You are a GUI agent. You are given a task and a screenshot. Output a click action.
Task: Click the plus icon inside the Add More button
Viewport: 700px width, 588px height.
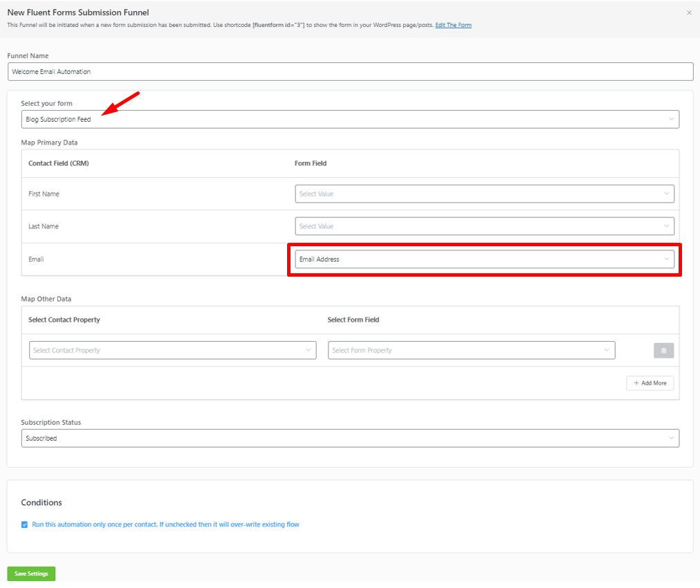pyautogui.click(x=637, y=383)
